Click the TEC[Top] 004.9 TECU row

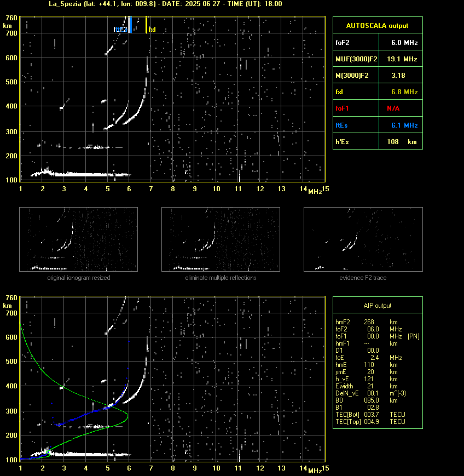[x=370, y=422]
